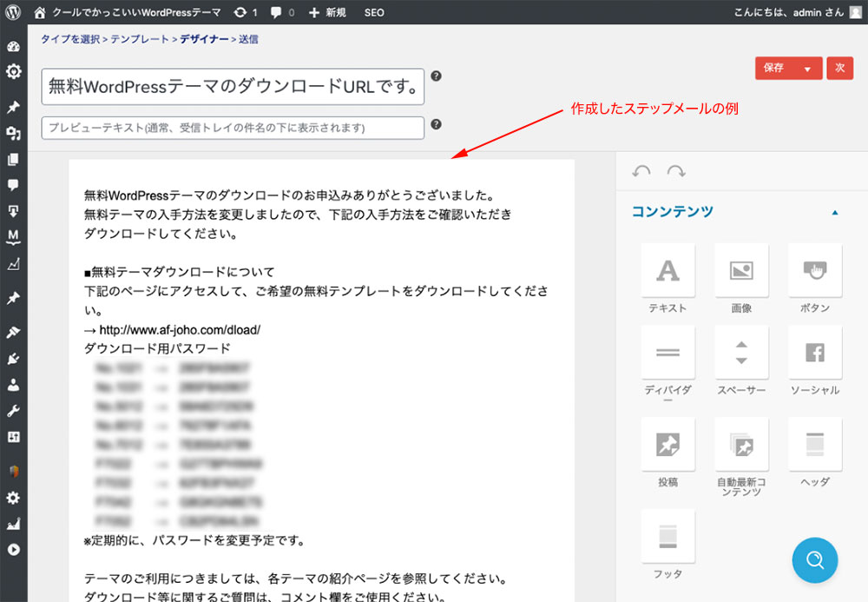Click the blue search floating button

815,560
